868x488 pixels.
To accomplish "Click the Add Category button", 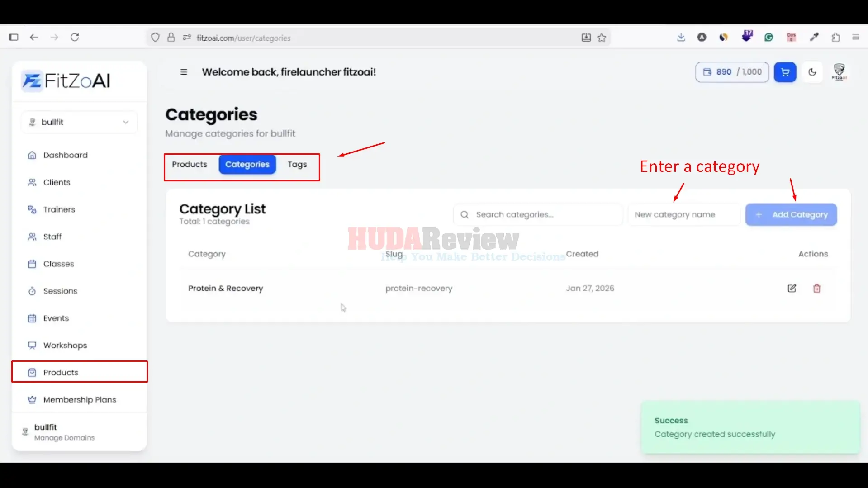I will pos(791,214).
